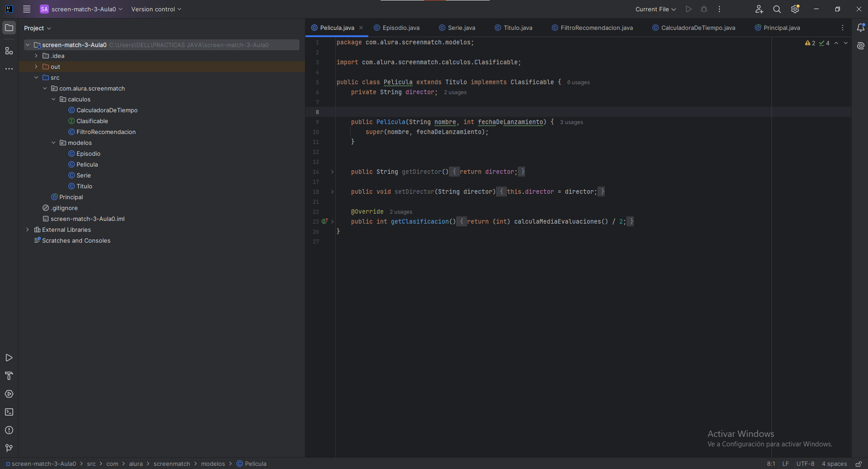Image resolution: width=868 pixels, height=469 pixels.
Task: Open the Git version control tool window
Action: tap(9, 448)
